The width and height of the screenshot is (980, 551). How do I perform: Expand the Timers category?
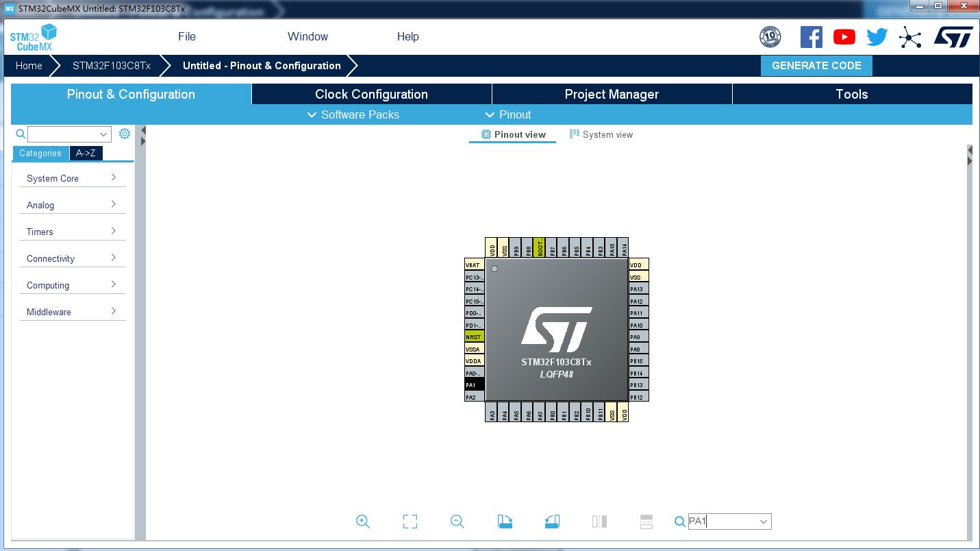[x=73, y=232]
